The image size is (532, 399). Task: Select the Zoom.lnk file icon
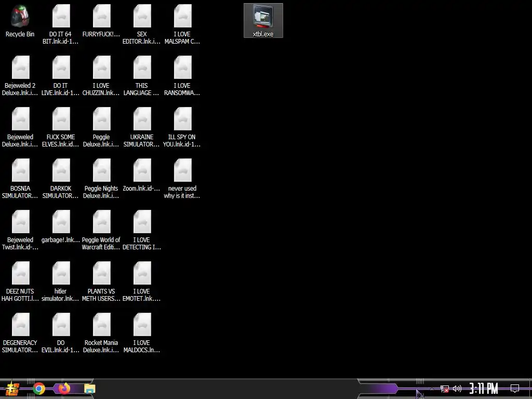pyautogui.click(x=142, y=175)
